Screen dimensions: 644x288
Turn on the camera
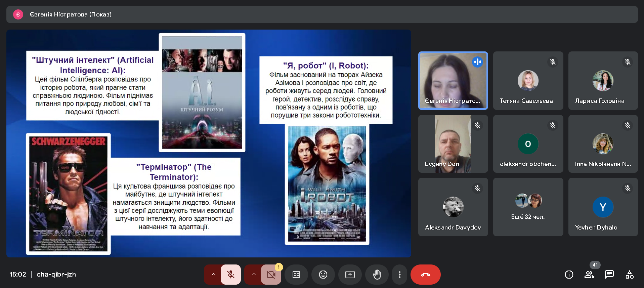pyautogui.click(x=271, y=275)
